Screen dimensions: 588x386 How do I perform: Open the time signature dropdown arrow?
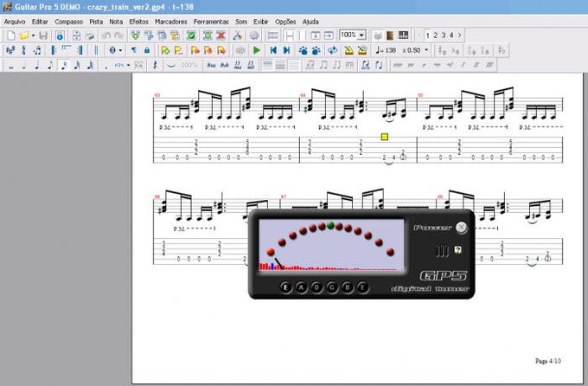pyautogui.click(x=120, y=50)
